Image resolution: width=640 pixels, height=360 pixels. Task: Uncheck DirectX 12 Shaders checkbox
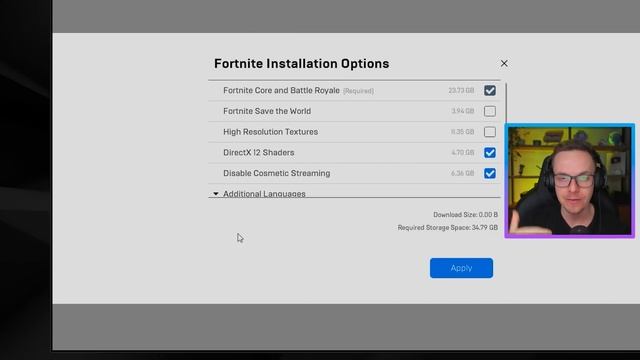point(490,153)
